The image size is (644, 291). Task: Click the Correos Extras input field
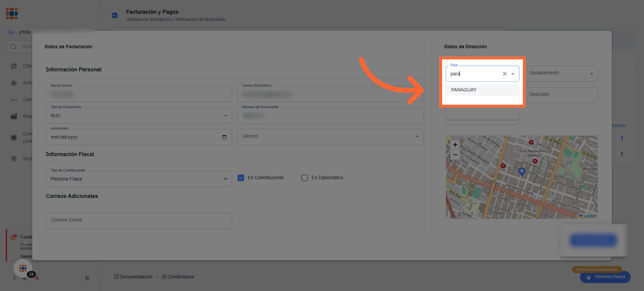pos(139,221)
